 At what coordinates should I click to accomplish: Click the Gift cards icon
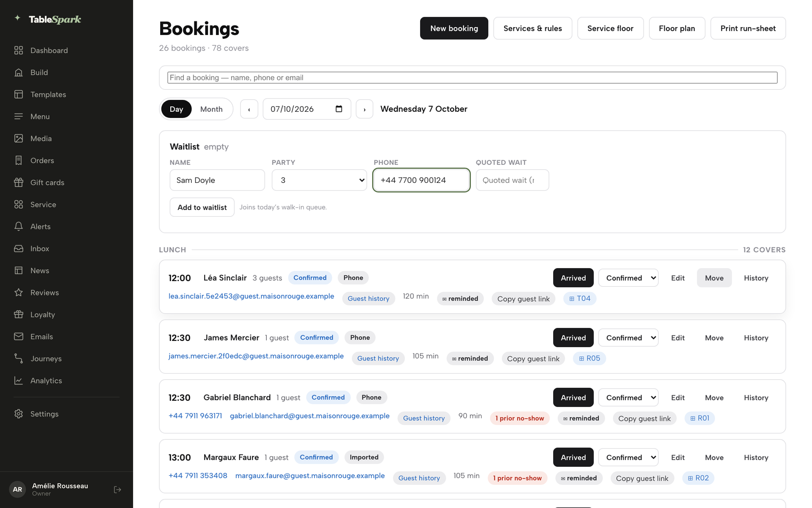click(19, 182)
